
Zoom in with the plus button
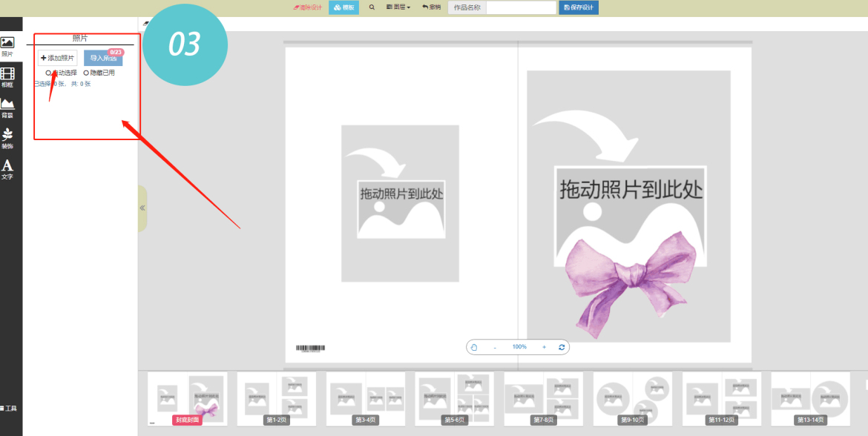click(544, 347)
